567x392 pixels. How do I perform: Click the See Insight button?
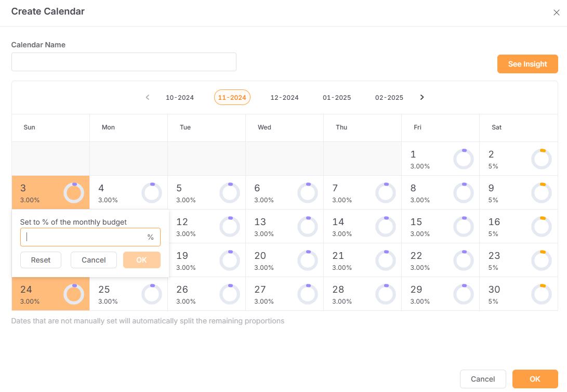point(528,64)
